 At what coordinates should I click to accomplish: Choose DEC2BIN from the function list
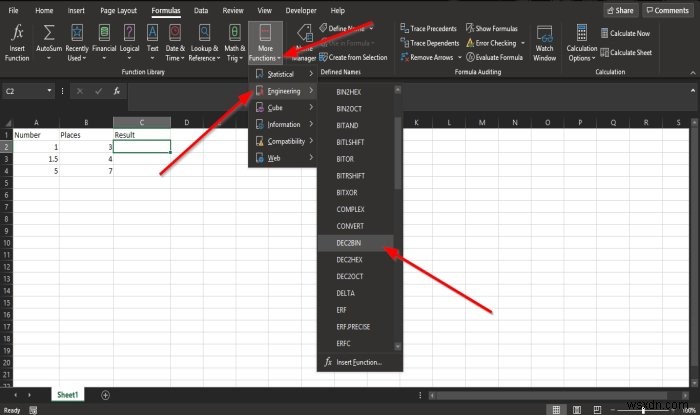[355, 243]
